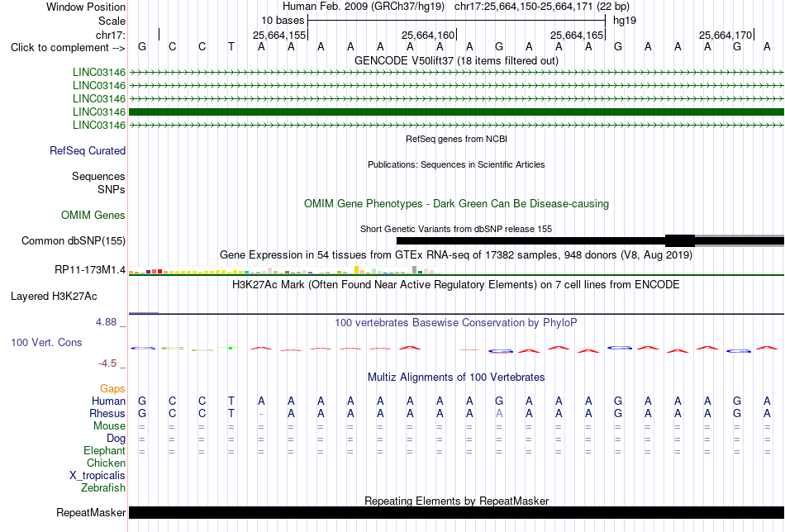Click the 'Window Position' track label
The width and height of the screenshot is (785, 532).
click(86, 7)
